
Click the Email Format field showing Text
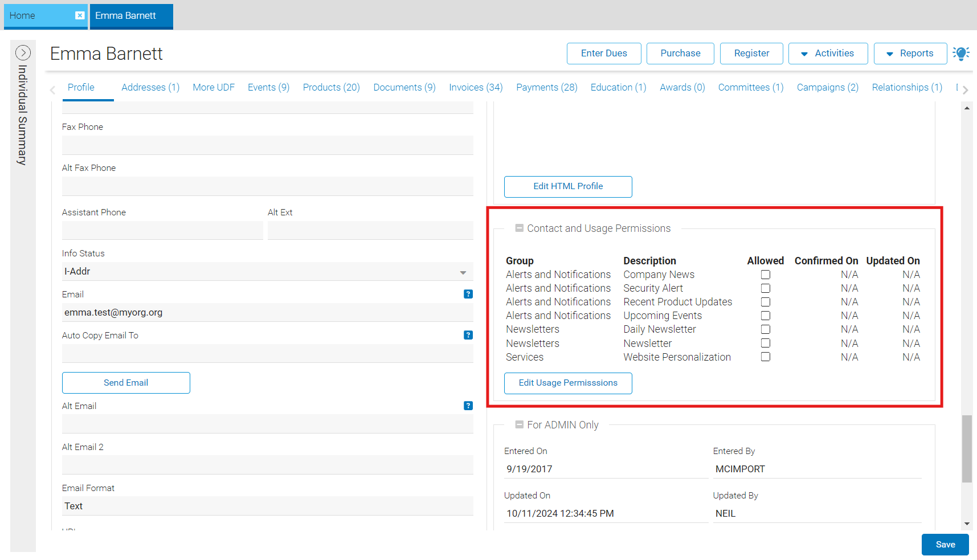click(267, 506)
